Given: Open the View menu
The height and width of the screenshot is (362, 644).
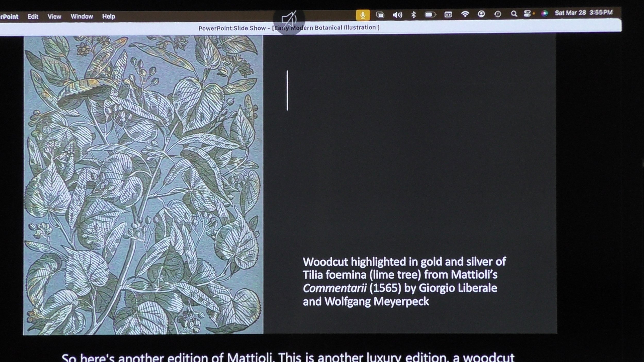Looking at the screenshot, I should click(x=54, y=17).
